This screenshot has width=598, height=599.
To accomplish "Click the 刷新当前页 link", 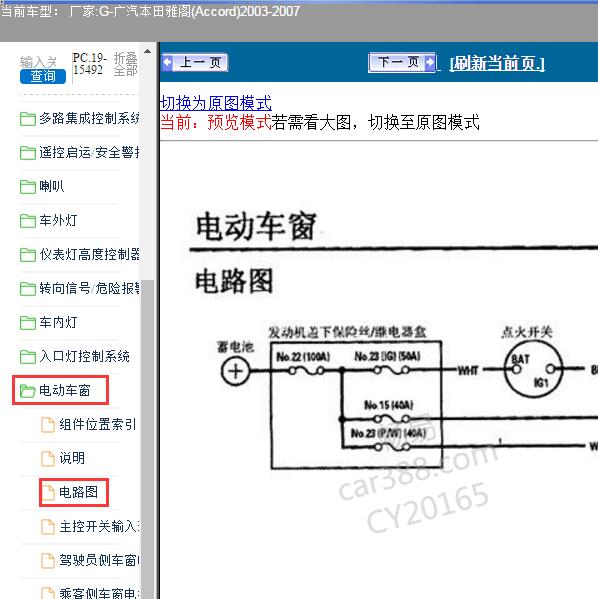I will (x=497, y=63).
